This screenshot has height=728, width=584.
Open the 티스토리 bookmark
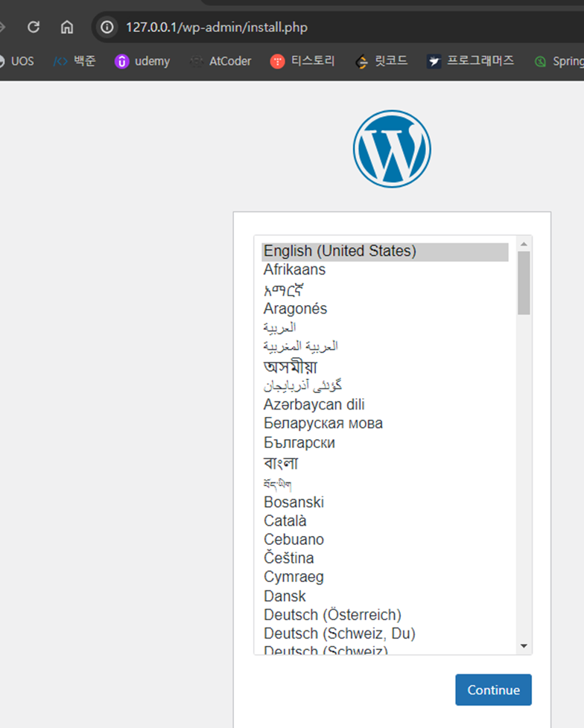click(x=302, y=61)
